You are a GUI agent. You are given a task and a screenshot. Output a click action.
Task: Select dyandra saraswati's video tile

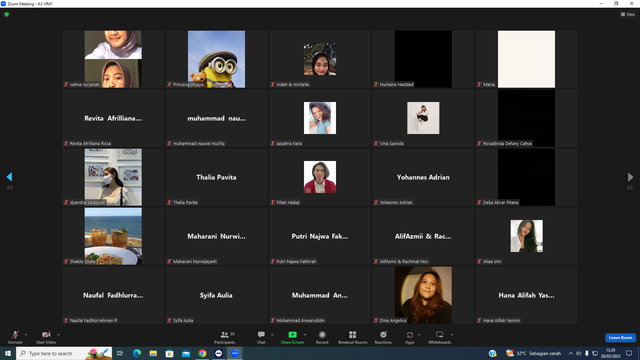[x=113, y=177]
